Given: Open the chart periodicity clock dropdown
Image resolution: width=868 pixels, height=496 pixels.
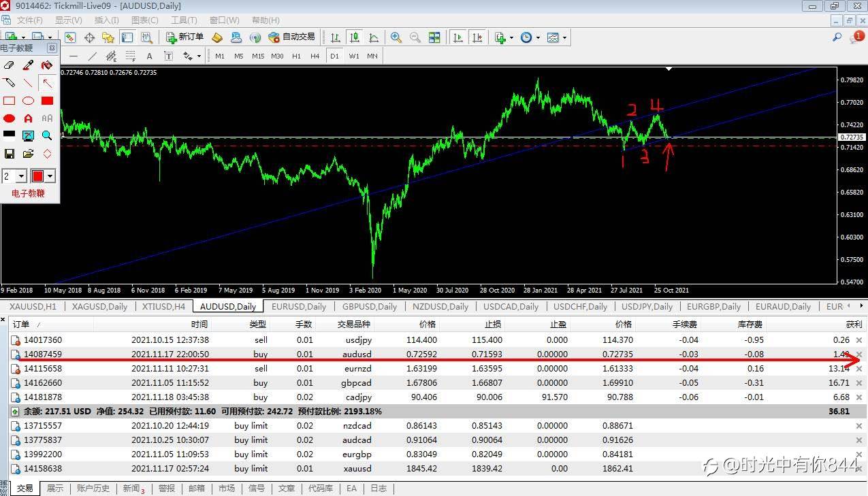Looking at the screenshot, I should click(x=530, y=37).
